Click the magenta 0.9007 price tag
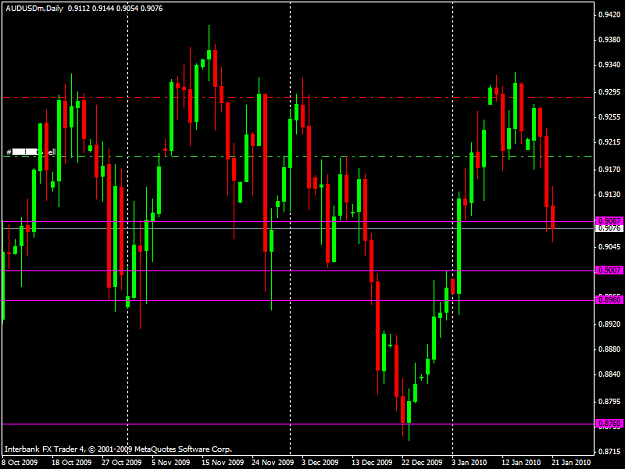 [x=609, y=270]
